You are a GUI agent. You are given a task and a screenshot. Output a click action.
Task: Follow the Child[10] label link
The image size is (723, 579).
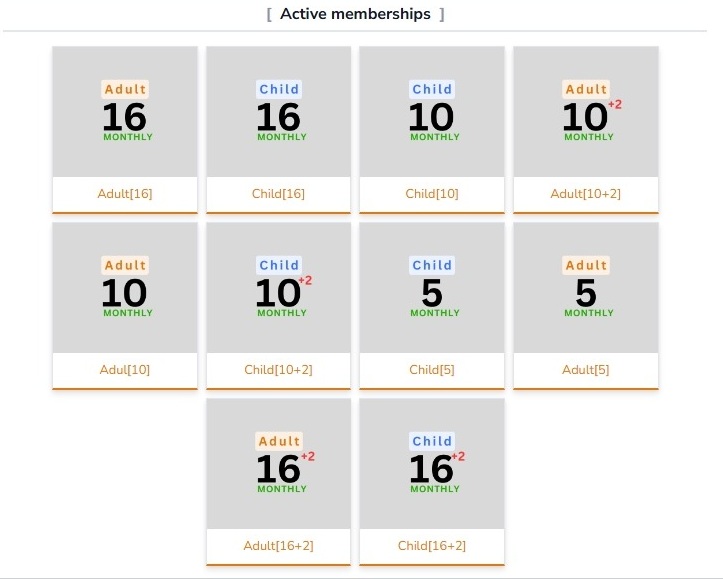pyautogui.click(x=432, y=193)
